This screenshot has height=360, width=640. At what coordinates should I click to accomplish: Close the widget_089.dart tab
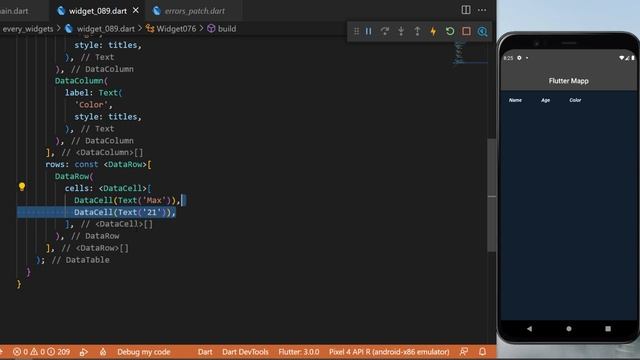click(x=136, y=11)
